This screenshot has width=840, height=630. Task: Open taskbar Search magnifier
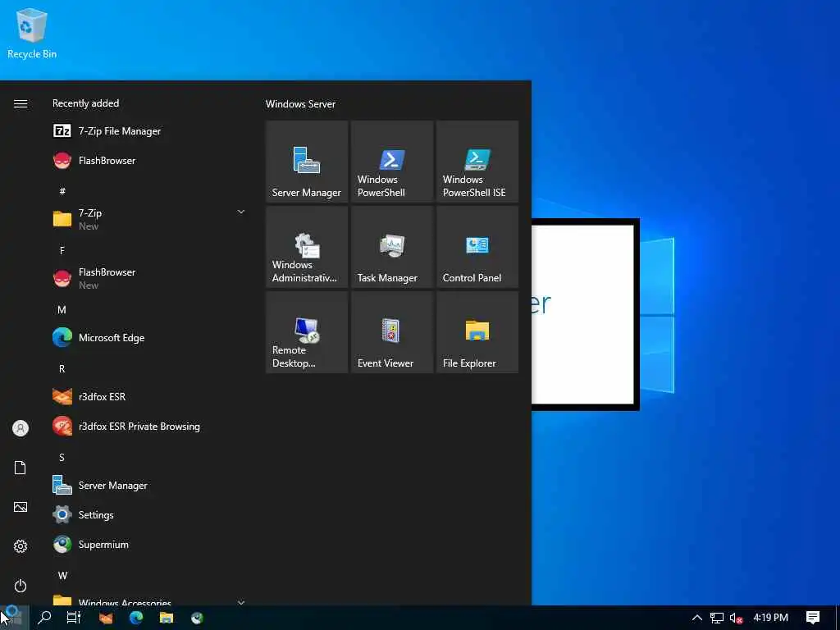[44, 618]
